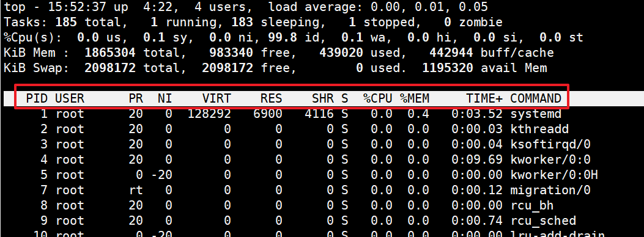Screen dimensions: 644x237
Task: Click the KiB Swap label
Action: point(37,68)
